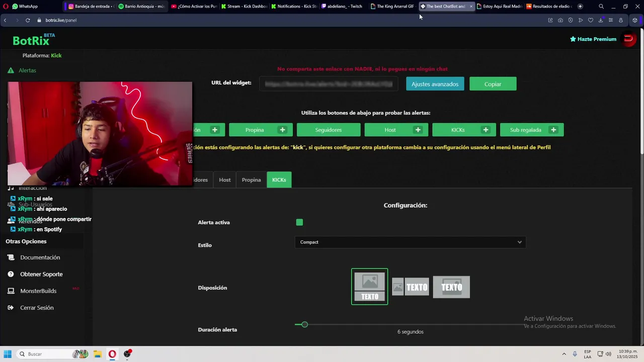Click plus icon on Propina button

tap(282, 130)
